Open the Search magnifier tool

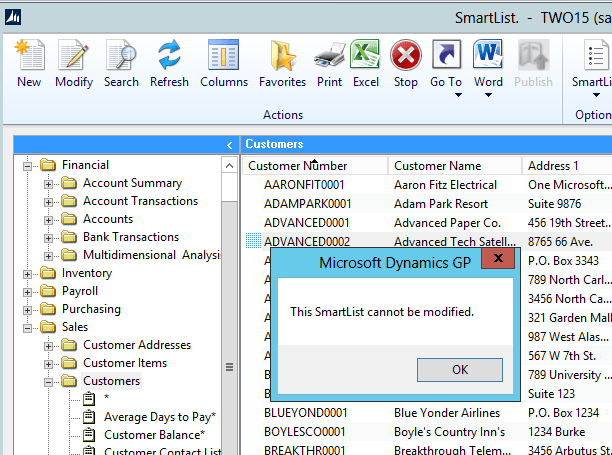tap(121, 55)
